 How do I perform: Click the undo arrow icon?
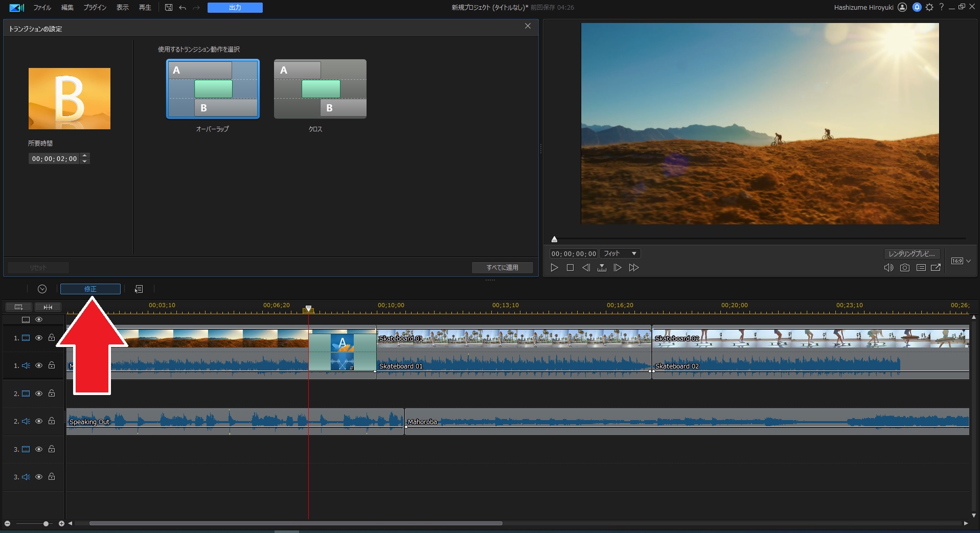coord(183,8)
